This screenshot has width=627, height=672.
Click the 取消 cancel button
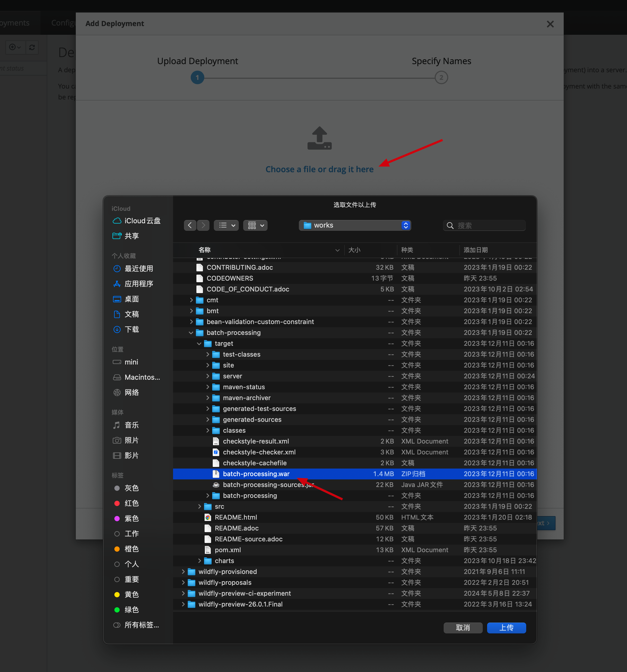[463, 628]
